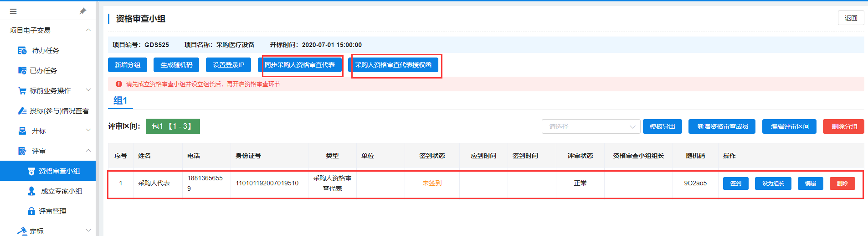The height and width of the screenshot is (236, 868).
Task: Switch to the 组1 tab
Action: coord(120,101)
